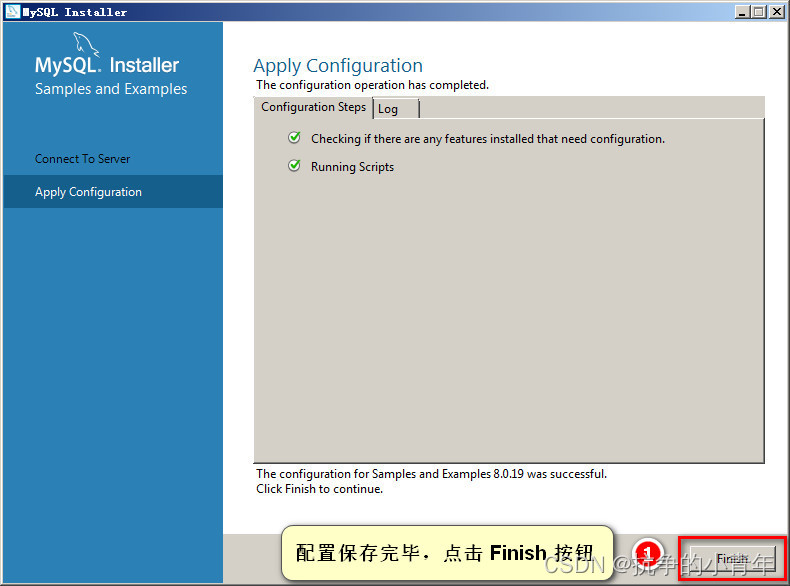Image resolution: width=790 pixels, height=586 pixels.
Task: Click 'Checking if there are any features' text
Action: pos(488,139)
